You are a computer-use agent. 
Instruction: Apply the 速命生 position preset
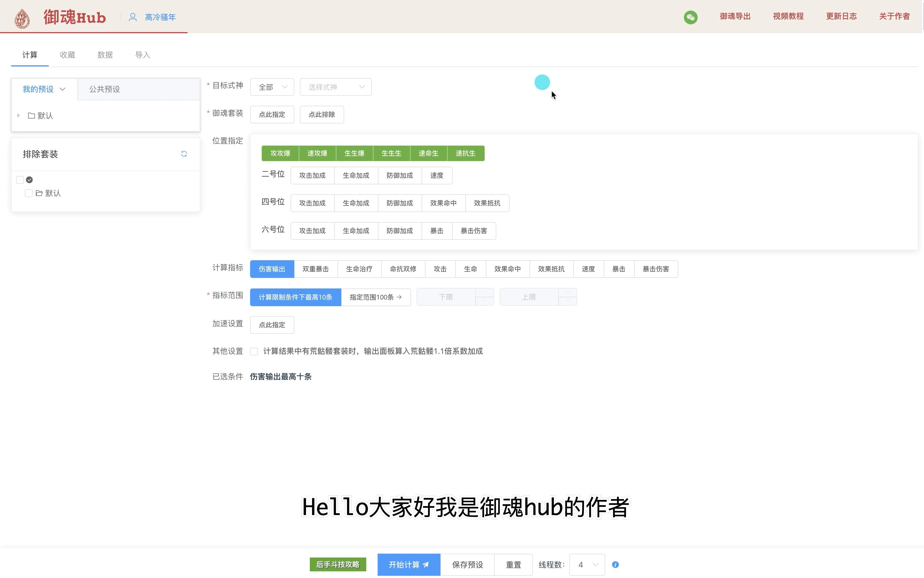coord(429,153)
